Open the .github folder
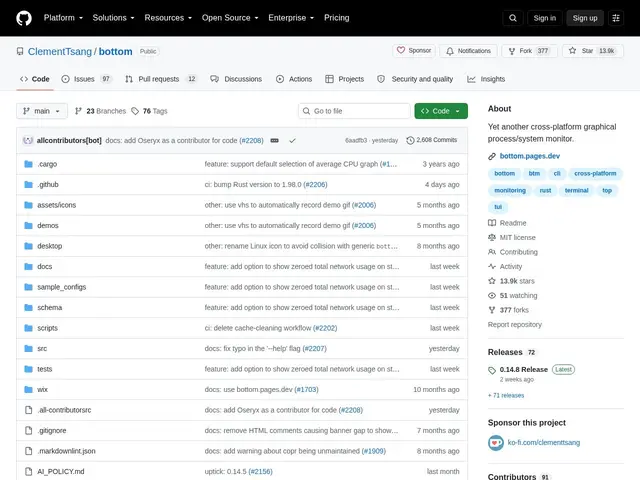The width and height of the screenshot is (640, 480). (x=48, y=184)
